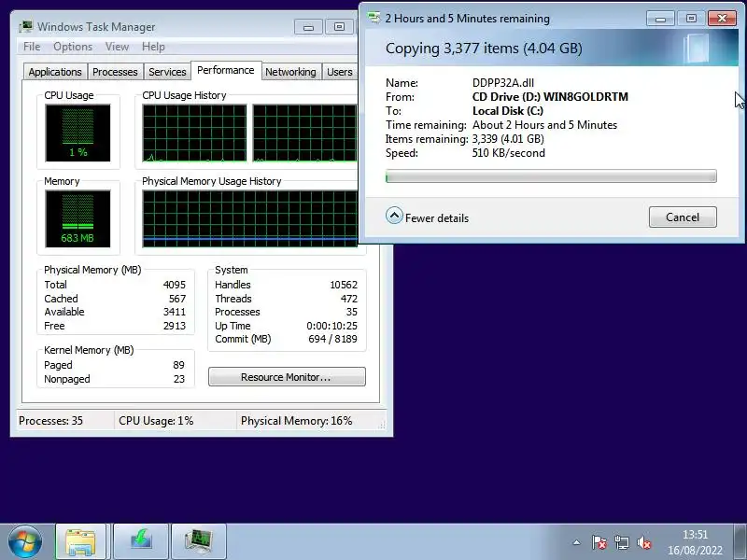
Task: Click status bar CPU Usage: 1%
Action: [156, 421]
